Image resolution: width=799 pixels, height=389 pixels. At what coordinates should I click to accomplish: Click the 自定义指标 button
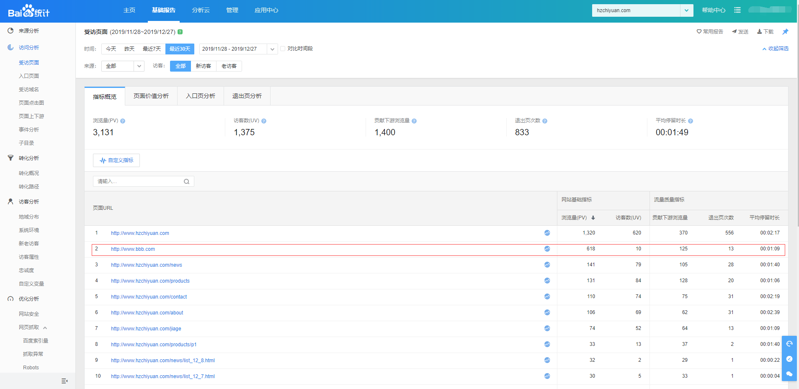pyautogui.click(x=116, y=160)
